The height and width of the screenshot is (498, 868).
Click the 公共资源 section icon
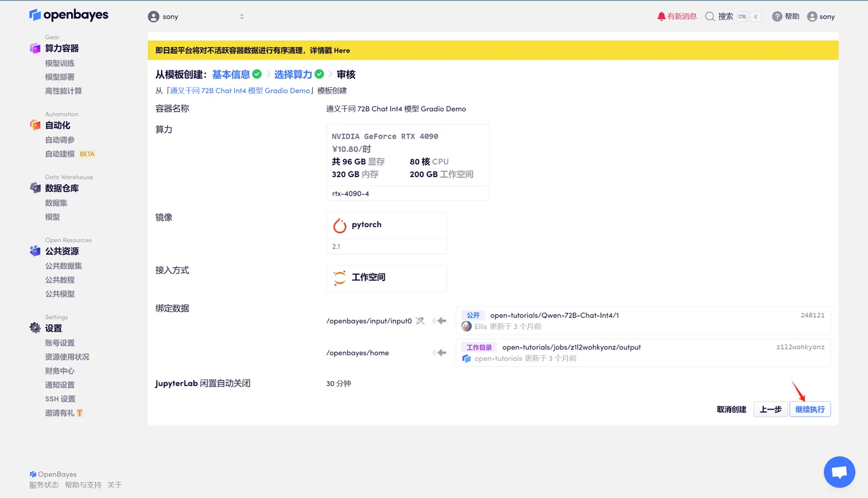click(x=35, y=251)
